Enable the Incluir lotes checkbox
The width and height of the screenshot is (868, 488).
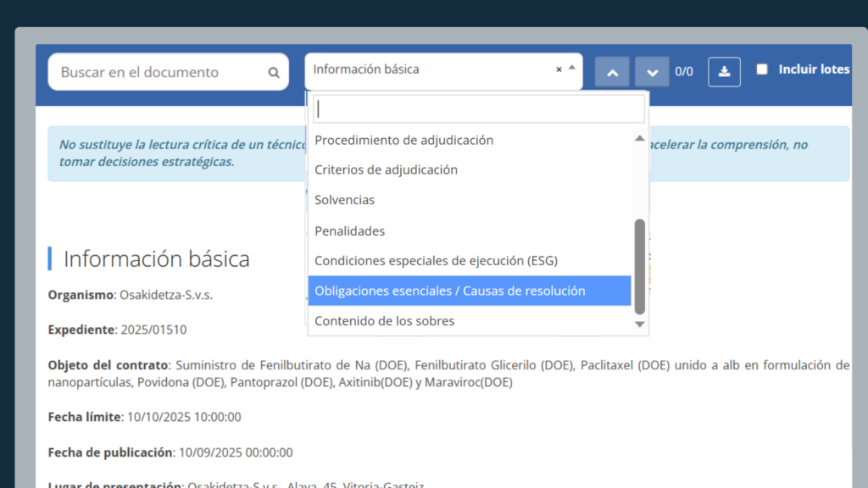click(762, 69)
